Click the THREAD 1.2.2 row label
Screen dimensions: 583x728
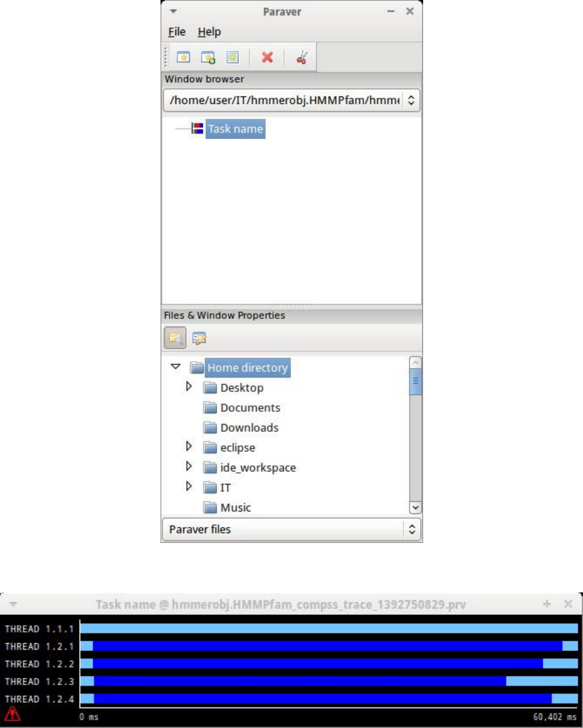click(39, 664)
